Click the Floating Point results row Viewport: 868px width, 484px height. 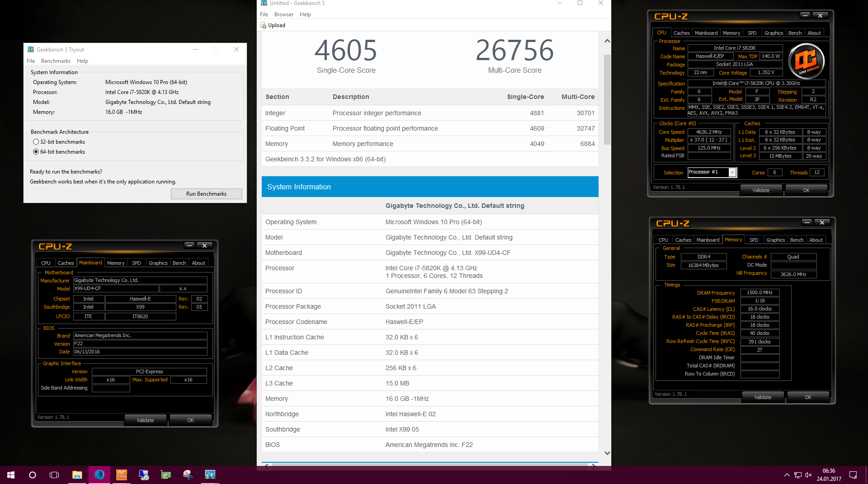coord(430,128)
